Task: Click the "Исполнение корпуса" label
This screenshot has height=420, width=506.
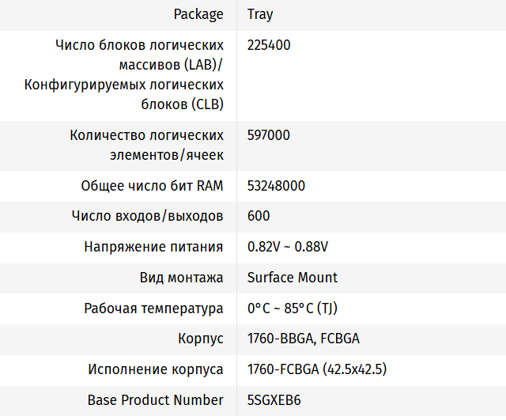Action: tap(156, 369)
